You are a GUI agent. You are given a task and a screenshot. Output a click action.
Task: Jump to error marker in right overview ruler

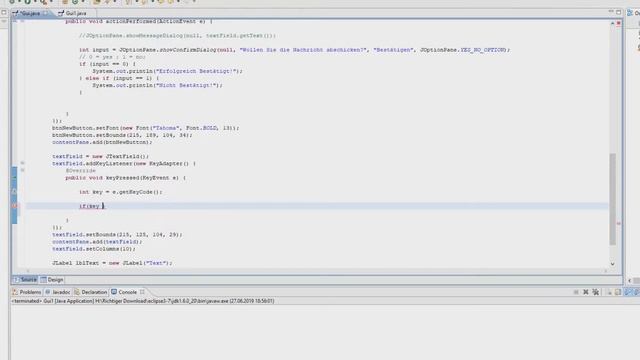pos(618,223)
